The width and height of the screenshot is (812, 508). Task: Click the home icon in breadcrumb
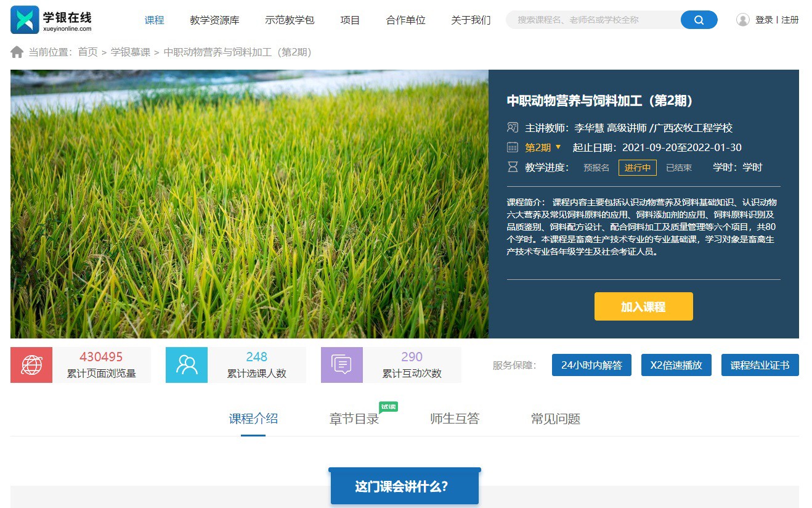coord(17,52)
